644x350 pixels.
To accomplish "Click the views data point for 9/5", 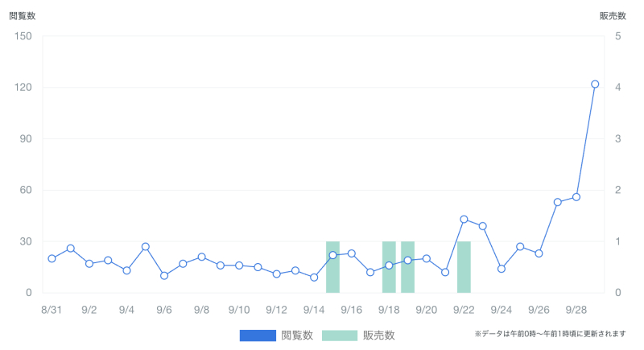I will coord(146,247).
